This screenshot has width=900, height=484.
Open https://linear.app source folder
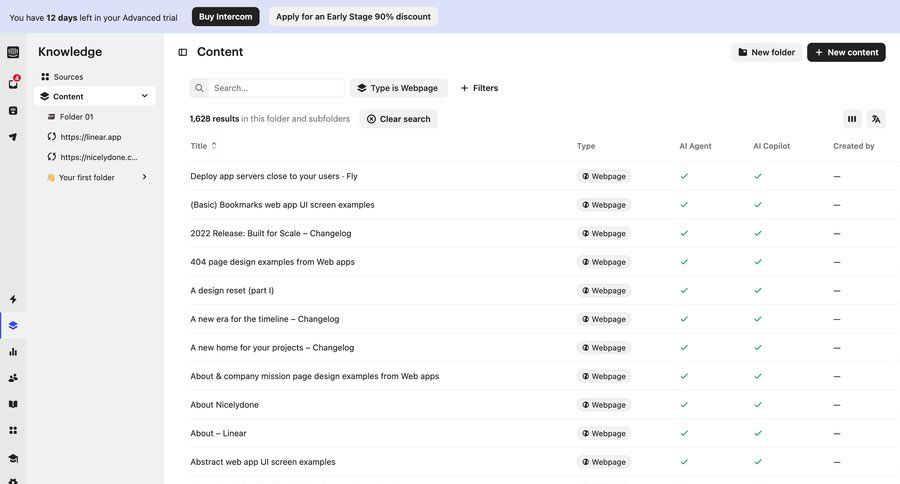[x=84, y=137]
